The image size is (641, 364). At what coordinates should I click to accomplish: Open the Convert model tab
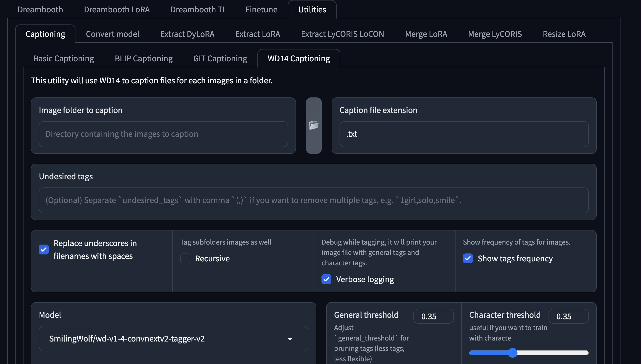pos(113,34)
